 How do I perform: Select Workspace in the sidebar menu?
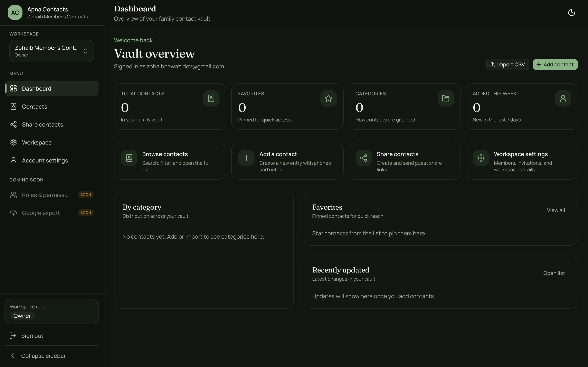click(x=51, y=142)
